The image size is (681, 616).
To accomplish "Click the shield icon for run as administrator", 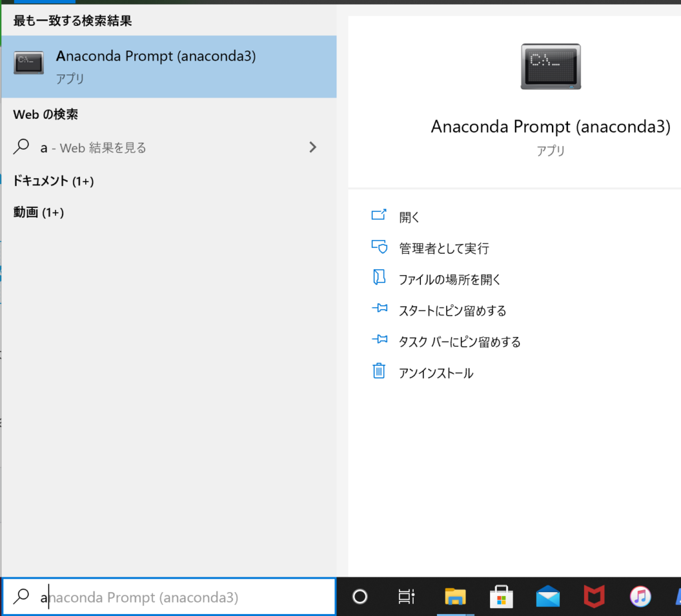I will click(379, 246).
